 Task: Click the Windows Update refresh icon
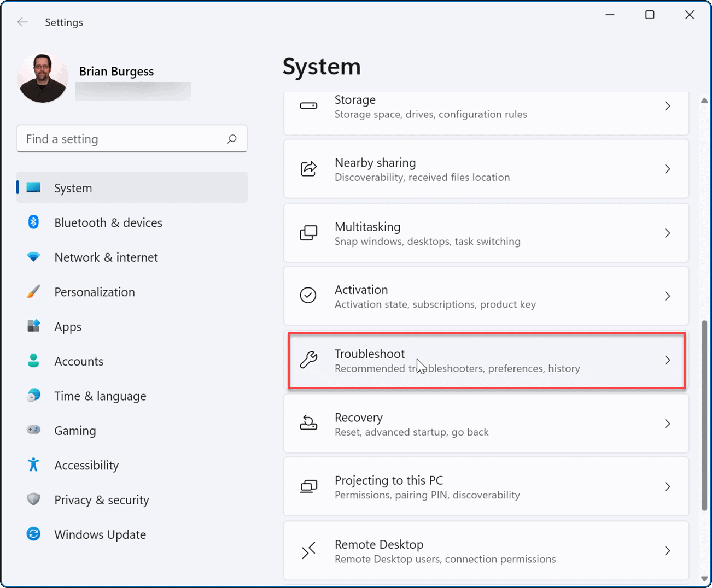tap(33, 534)
